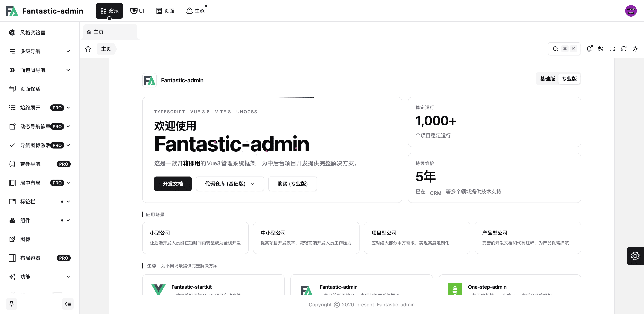The width and height of the screenshot is (644, 314).
Task: Collapse the sidebar with fold icon
Action: pos(68,304)
